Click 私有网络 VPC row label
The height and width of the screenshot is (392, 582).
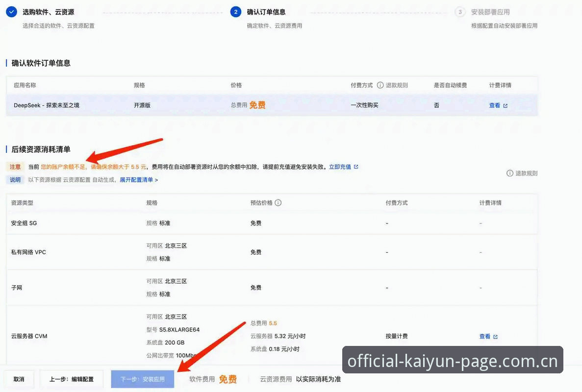tap(28, 252)
